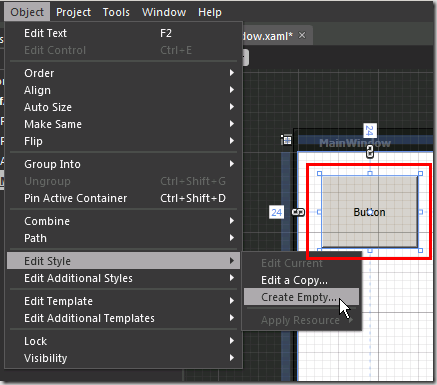Click the left margin value 24
Viewport: 437px width, 385px height.
(276, 212)
